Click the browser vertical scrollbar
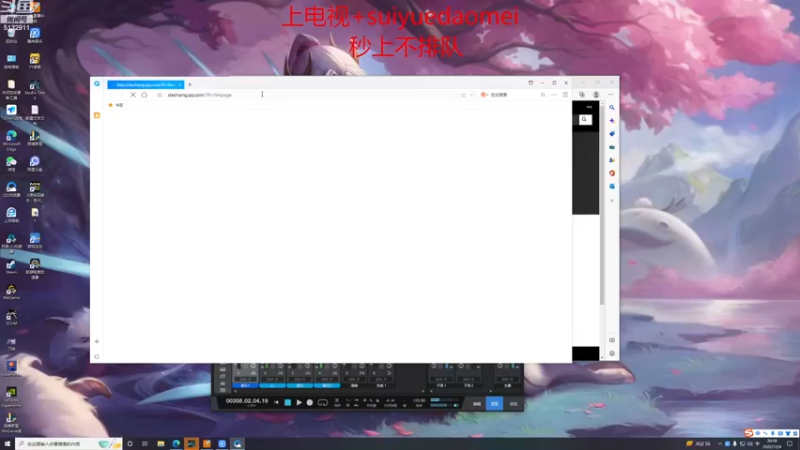This screenshot has width=800, height=450. (x=602, y=204)
